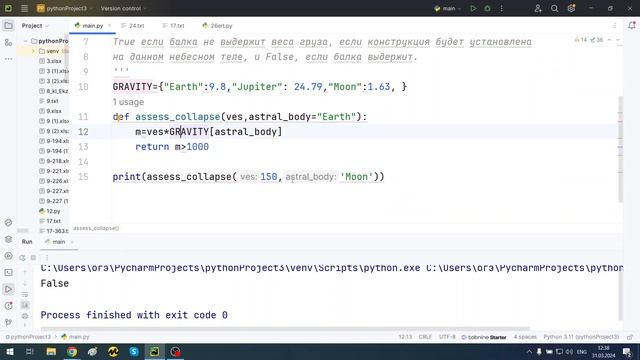Open the line separator CRLF selector
Screen dimensions: 640x360
(x=425, y=337)
